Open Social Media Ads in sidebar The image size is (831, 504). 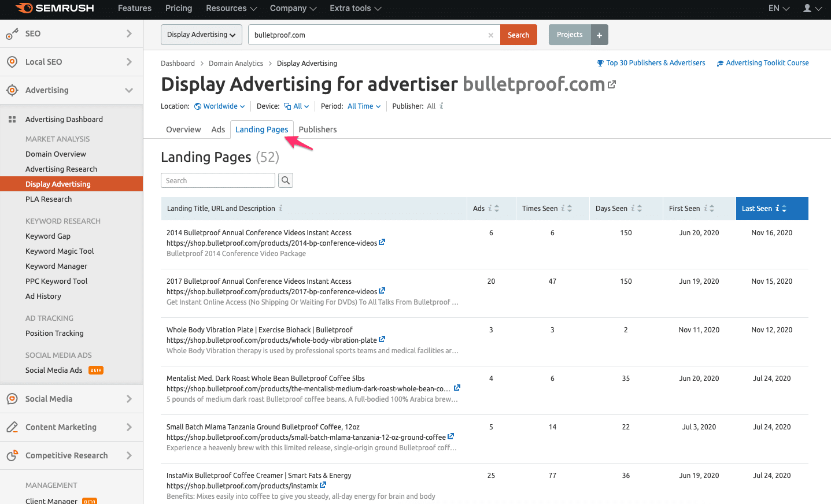coord(54,370)
